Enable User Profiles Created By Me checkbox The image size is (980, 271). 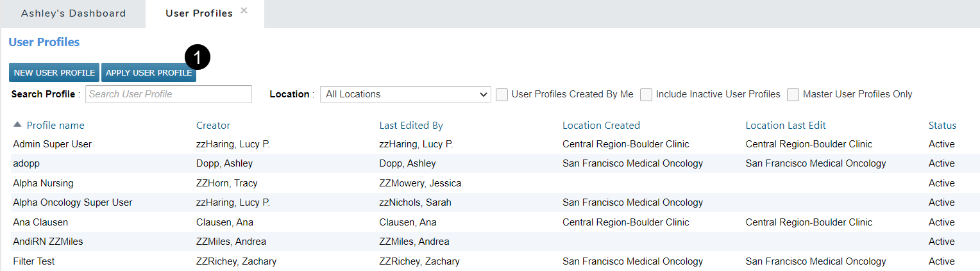pos(502,95)
